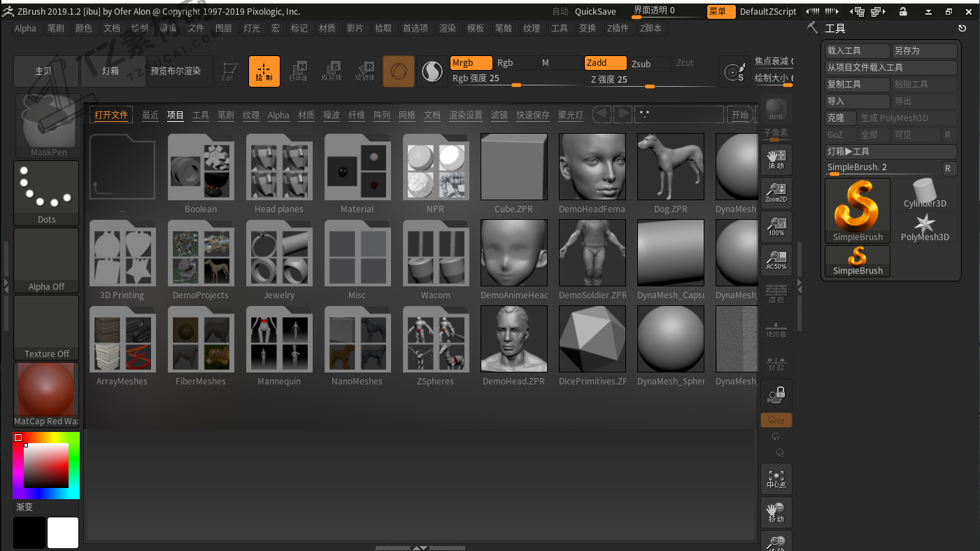Click the BPR render icon
Image resolution: width=980 pixels, height=551 pixels.
(776, 109)
